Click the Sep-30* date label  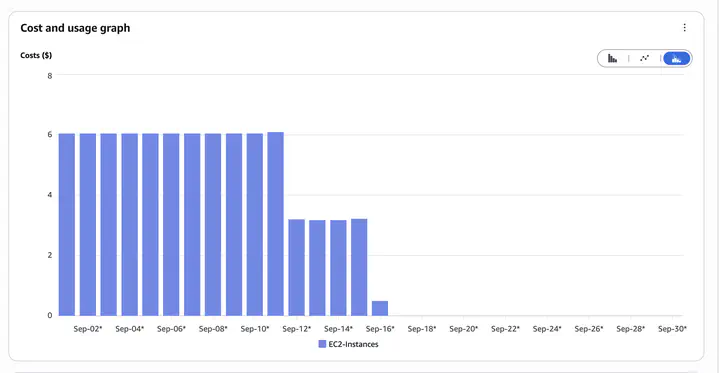[x=672, y=329]
